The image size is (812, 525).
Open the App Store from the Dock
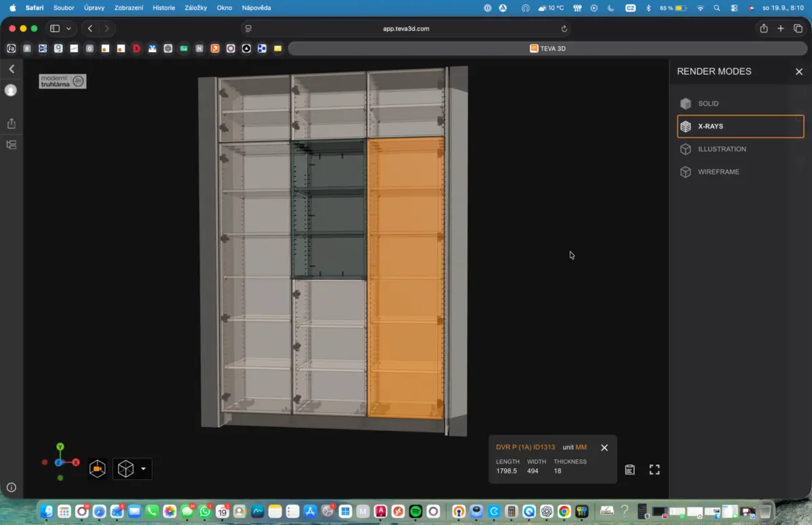point(310,511)
